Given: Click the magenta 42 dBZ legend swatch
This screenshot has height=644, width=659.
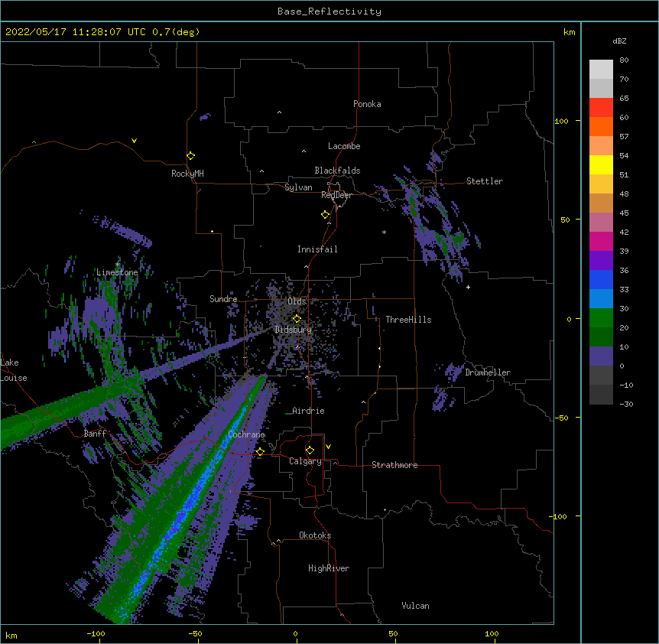Looking at the screenshot, I should click(601, 241).
